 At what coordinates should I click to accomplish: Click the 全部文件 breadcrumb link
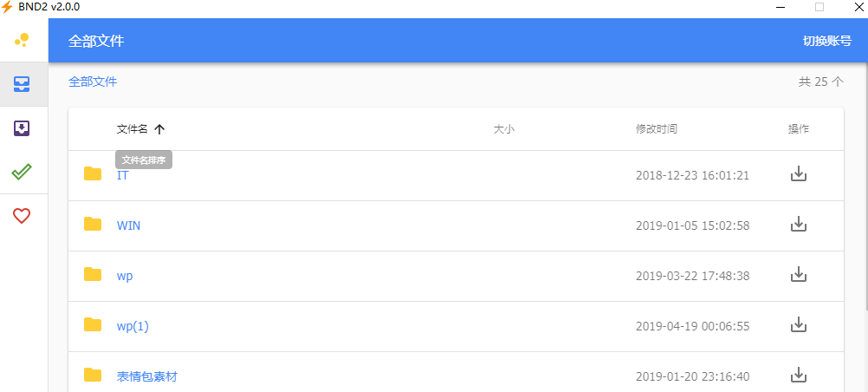coord(93,82)
